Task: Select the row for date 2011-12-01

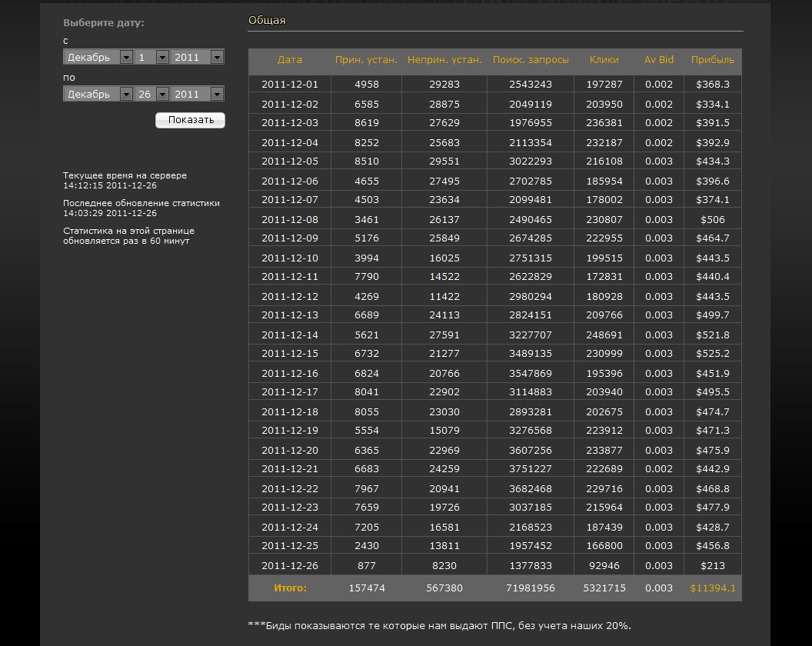Action: click(290, 84)
